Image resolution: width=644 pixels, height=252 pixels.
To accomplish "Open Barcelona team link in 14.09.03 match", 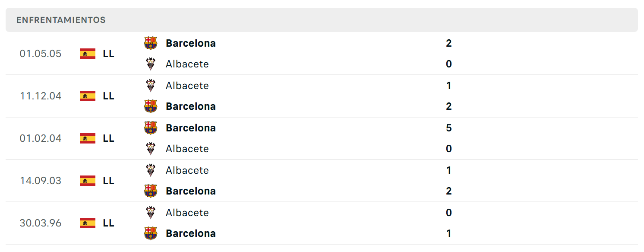I will coord(191,191).
